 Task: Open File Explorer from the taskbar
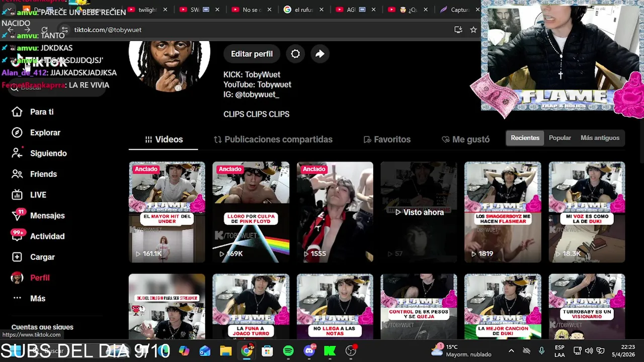(x=225, y=351)
